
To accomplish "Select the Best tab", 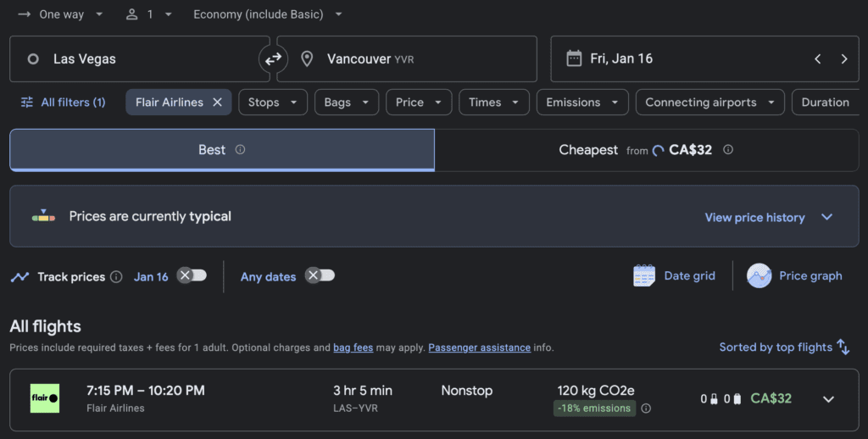I will pyautogui.click(x=221, y=150).
